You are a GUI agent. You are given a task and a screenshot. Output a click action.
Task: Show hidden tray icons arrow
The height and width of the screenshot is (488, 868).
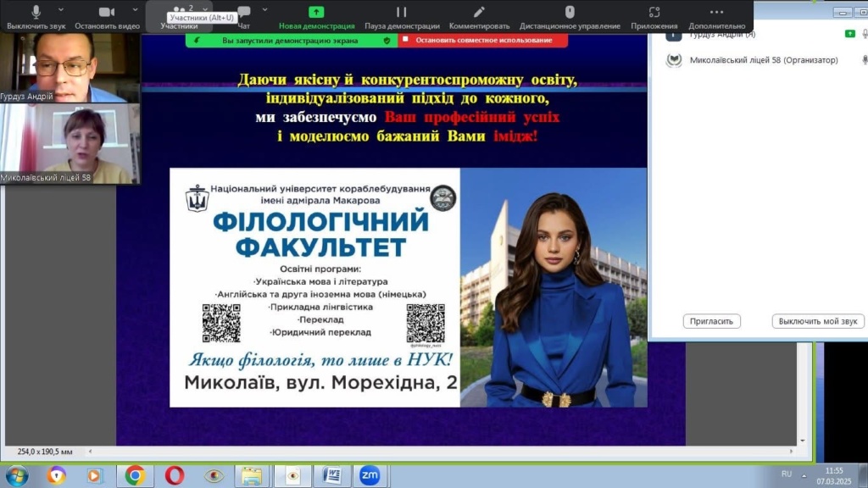(804, 475)
